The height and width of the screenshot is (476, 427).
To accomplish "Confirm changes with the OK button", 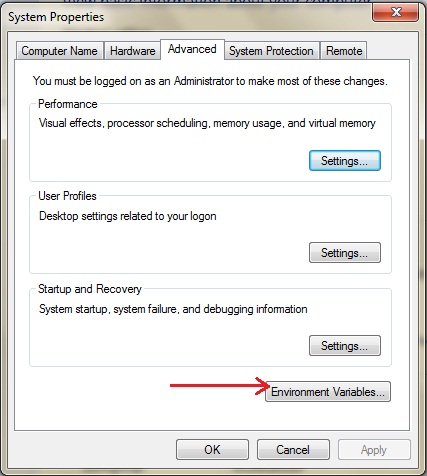I will [212, 450].
